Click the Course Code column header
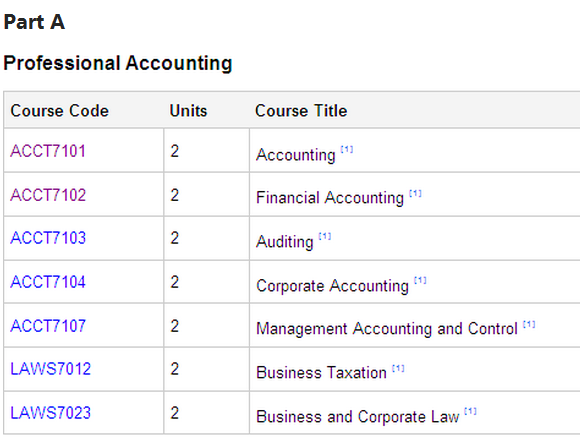Screen dimensions: 580x445 click(60, 111)
